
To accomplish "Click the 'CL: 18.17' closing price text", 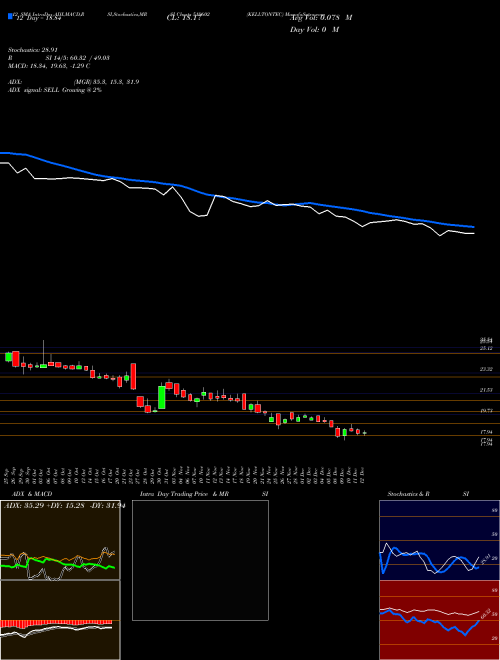I will [185, 18].
